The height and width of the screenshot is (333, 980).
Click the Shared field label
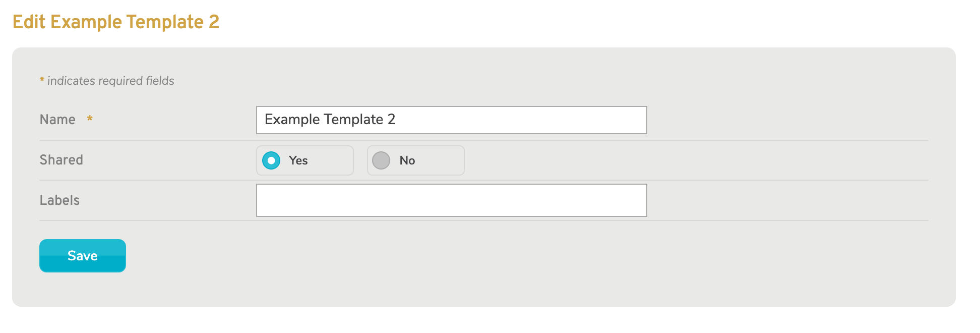(61, 160)
